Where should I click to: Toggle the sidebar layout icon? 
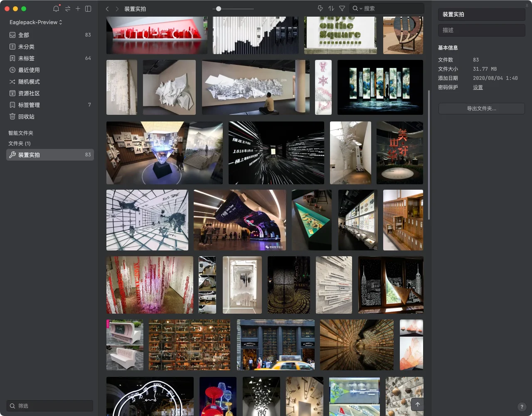pyautogui.click(x=88, y=9)
